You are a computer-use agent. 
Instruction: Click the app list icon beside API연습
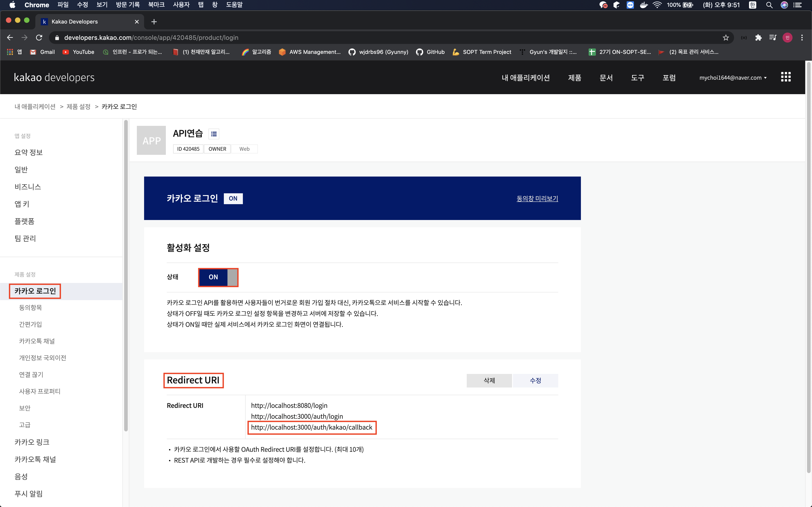214,134
